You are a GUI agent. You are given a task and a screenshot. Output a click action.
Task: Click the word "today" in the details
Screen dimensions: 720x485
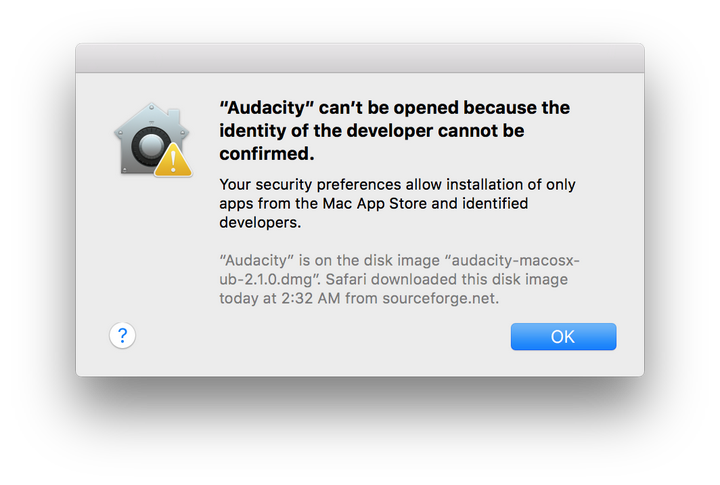tap(240, 298)
